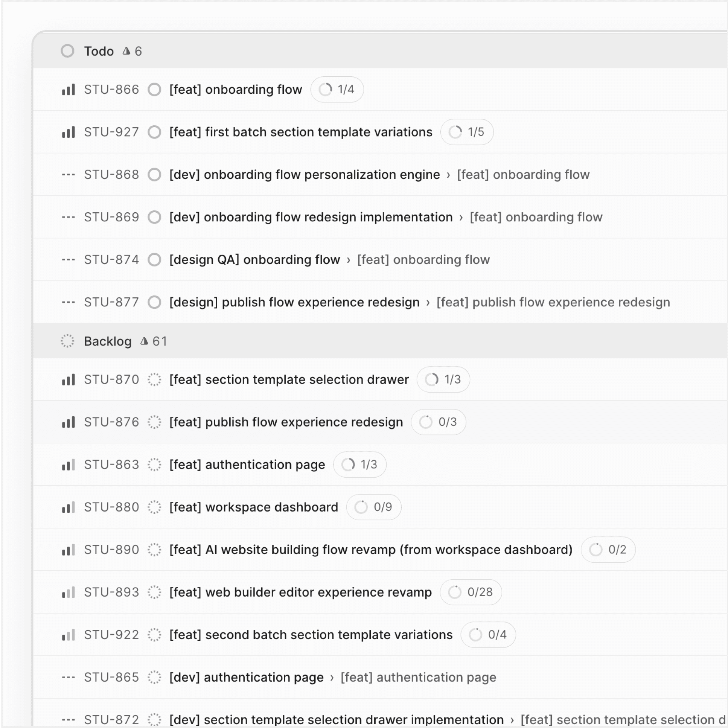Image resolution: width=728 pixels, height=728 pixels.
Task: Open 0/28 sub-issues badge on STU-893
Action: click(471, 592)
